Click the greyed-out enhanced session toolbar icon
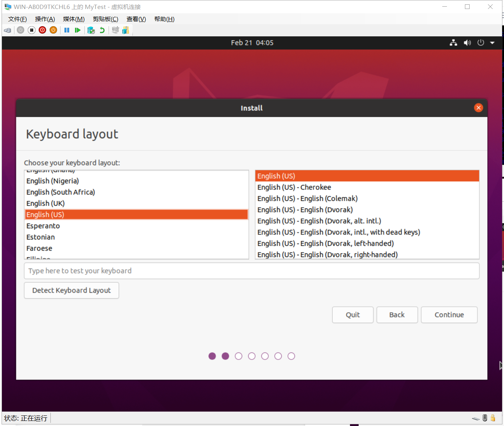 [115, 30]
